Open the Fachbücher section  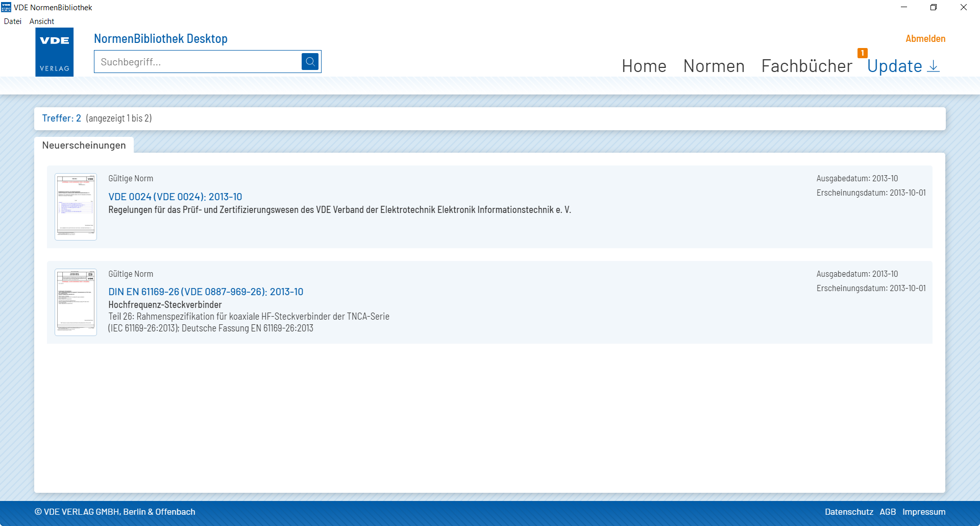[807, 66]
